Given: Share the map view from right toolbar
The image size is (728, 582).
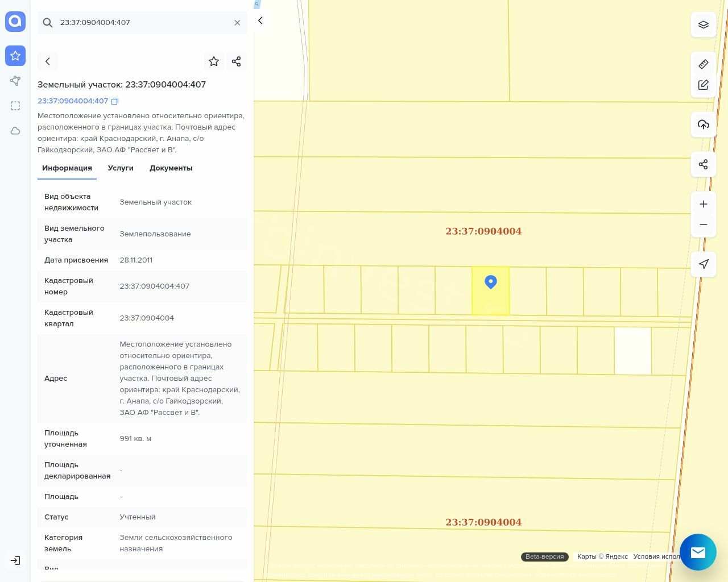Looking at the screenshot, I should 704,165.
